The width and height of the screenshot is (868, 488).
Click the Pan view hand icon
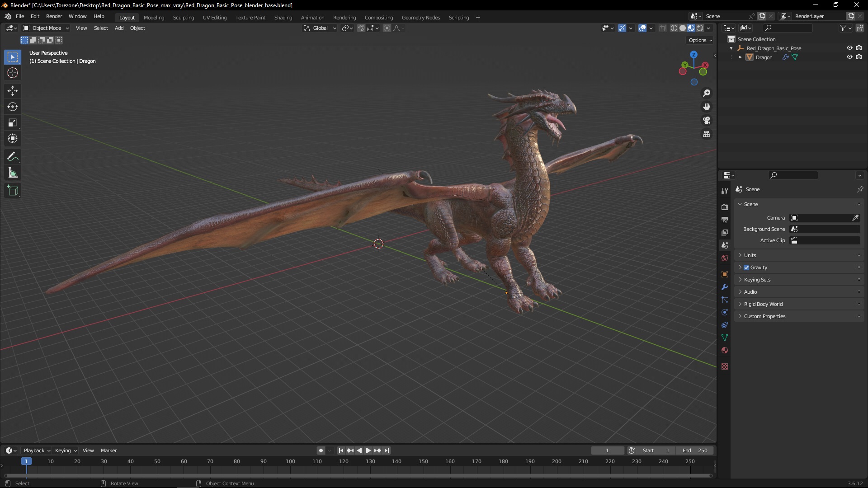tap(707, 107)
